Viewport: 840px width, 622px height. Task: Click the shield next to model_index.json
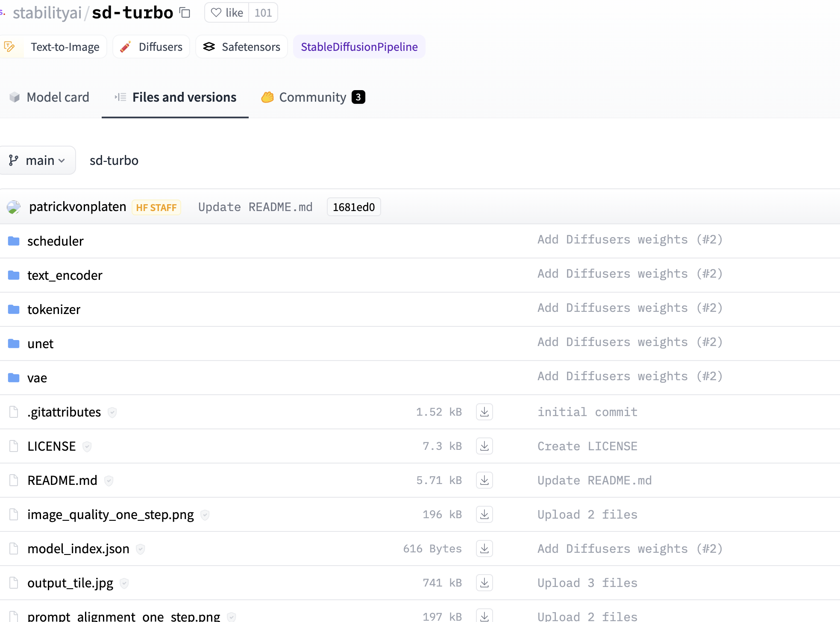point(141,549)
